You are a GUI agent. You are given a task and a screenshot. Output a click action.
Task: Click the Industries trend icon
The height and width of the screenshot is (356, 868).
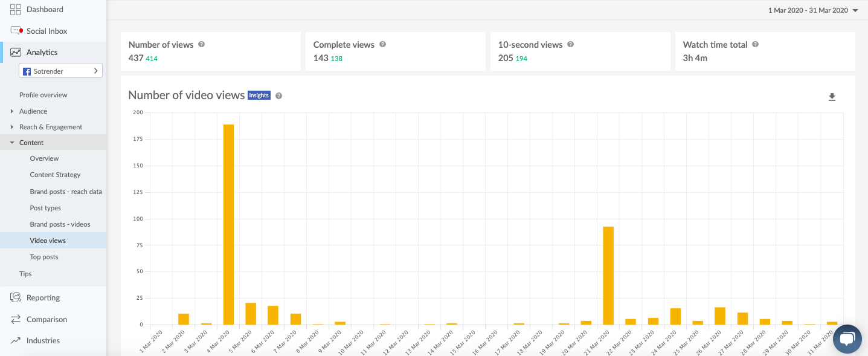16,340
